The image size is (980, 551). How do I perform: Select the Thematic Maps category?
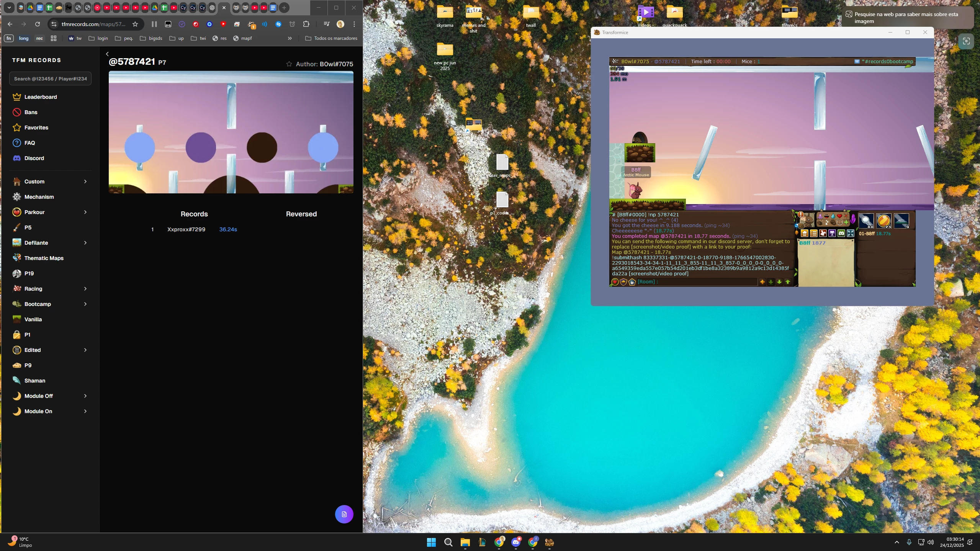(x=50, y=258)
